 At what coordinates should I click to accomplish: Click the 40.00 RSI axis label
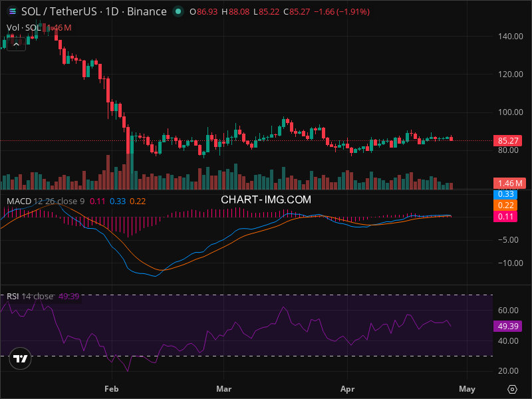coord(508,340)
